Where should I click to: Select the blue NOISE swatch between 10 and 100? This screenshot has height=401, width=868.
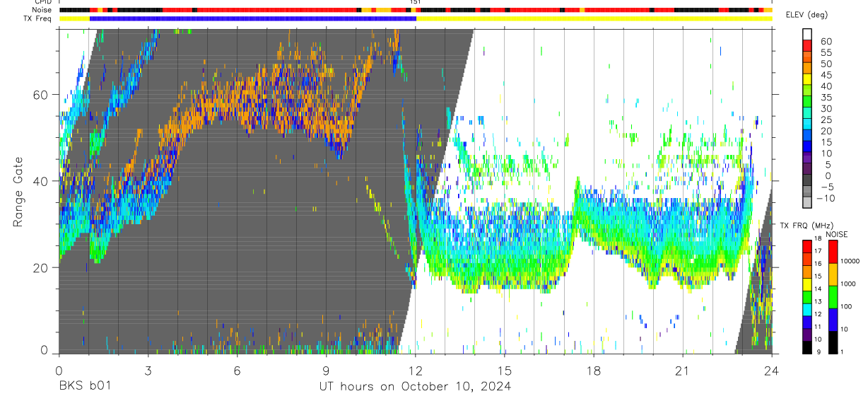pos(833,320)
